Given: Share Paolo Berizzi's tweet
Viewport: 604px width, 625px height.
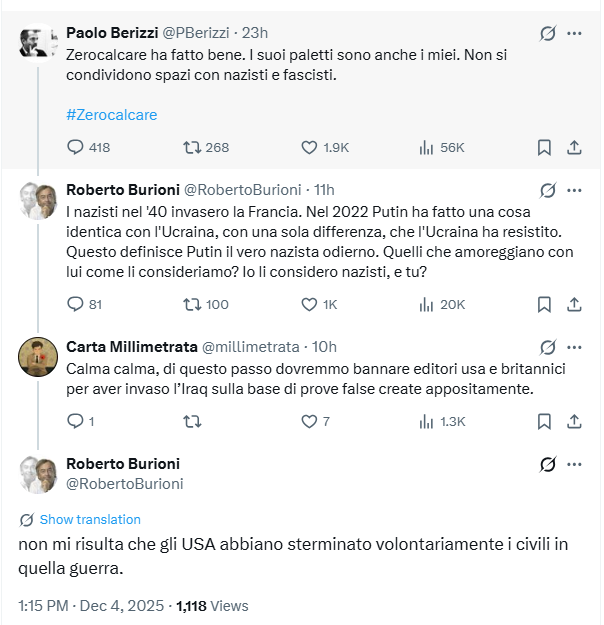Looking at the screenshot, I should point(574,147).
